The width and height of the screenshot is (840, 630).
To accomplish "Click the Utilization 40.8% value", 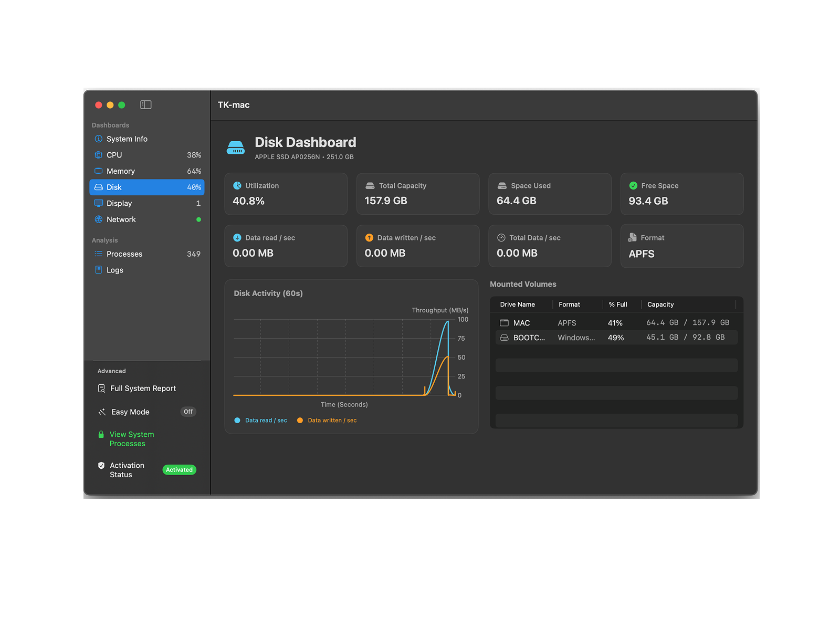I will click(x=248, y=201).
